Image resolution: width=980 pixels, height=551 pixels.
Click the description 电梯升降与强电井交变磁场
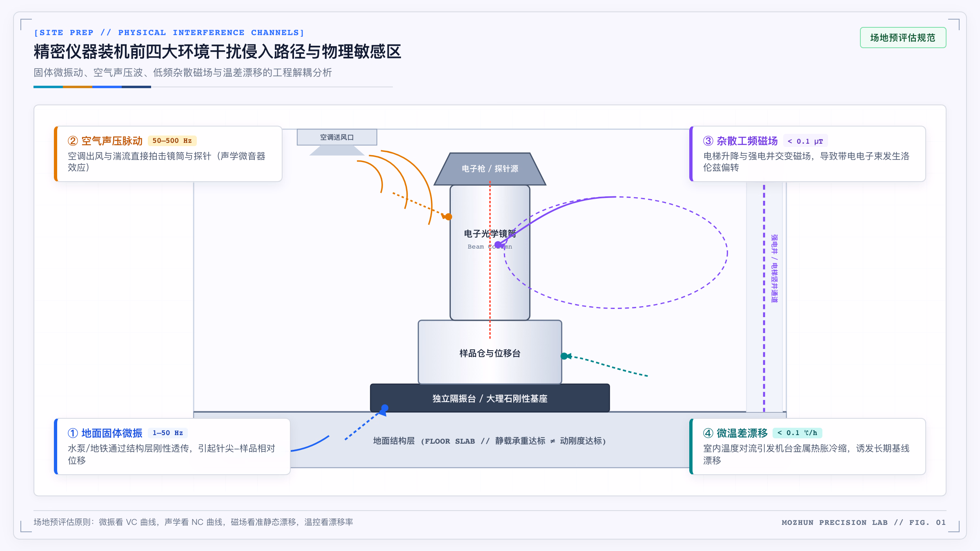tap(806, 162)
